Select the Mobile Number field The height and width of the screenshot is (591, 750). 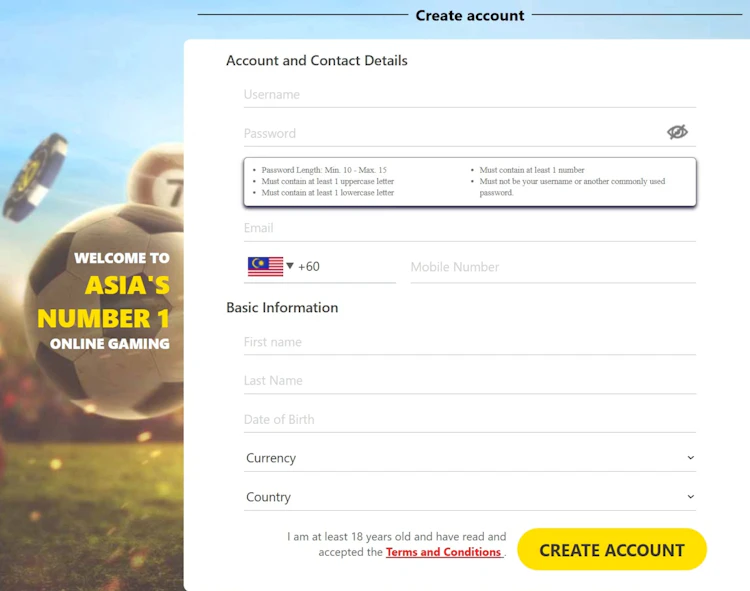click(x=553, y=267)
